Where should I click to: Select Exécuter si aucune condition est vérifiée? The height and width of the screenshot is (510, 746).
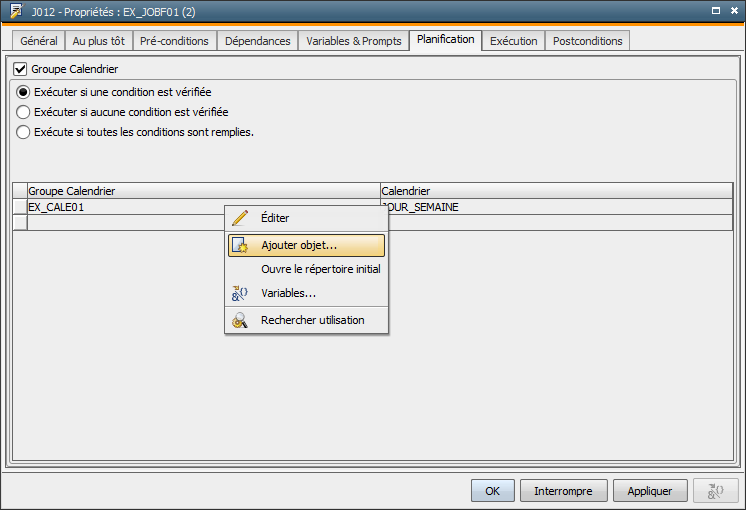pyautogui.click(x=23, y=112)
